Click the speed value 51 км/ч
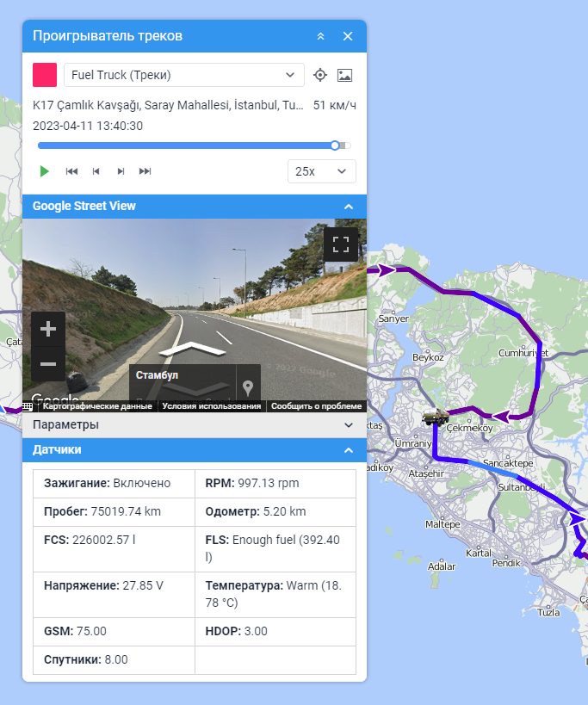Image resolution: width=588 pixels, height=705 pixels. click(334, 105)
